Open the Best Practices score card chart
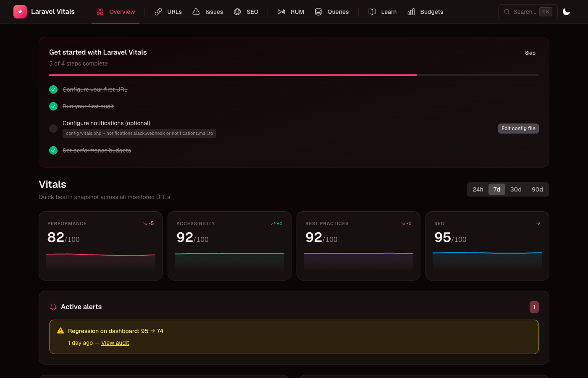 pyautogui.click(x=358, y=261)
